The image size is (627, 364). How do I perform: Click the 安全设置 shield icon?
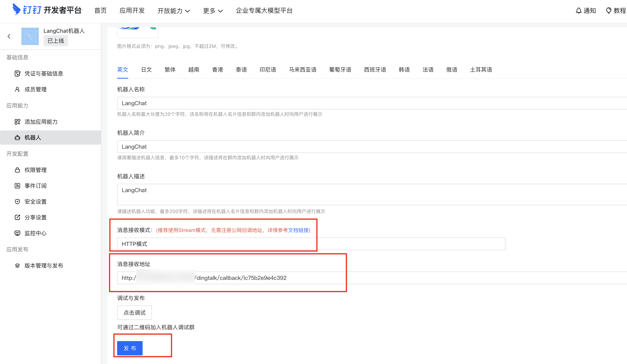[x=17, y=201]
